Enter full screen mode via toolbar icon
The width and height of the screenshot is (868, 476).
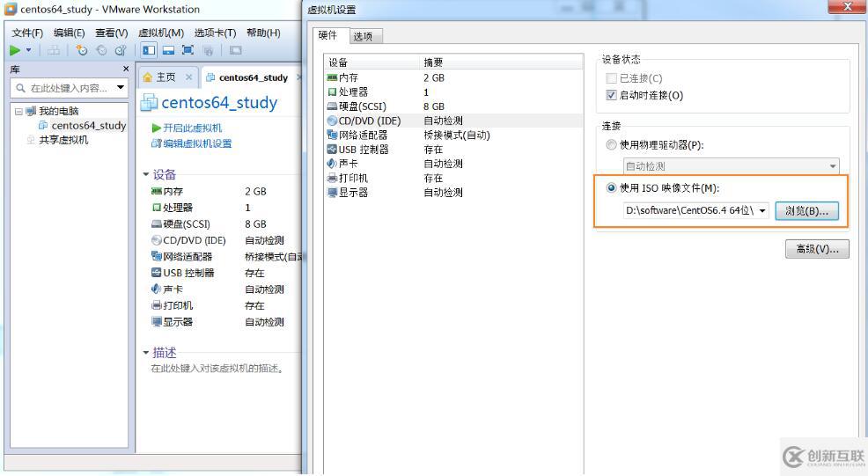click(x=188, y=50)
